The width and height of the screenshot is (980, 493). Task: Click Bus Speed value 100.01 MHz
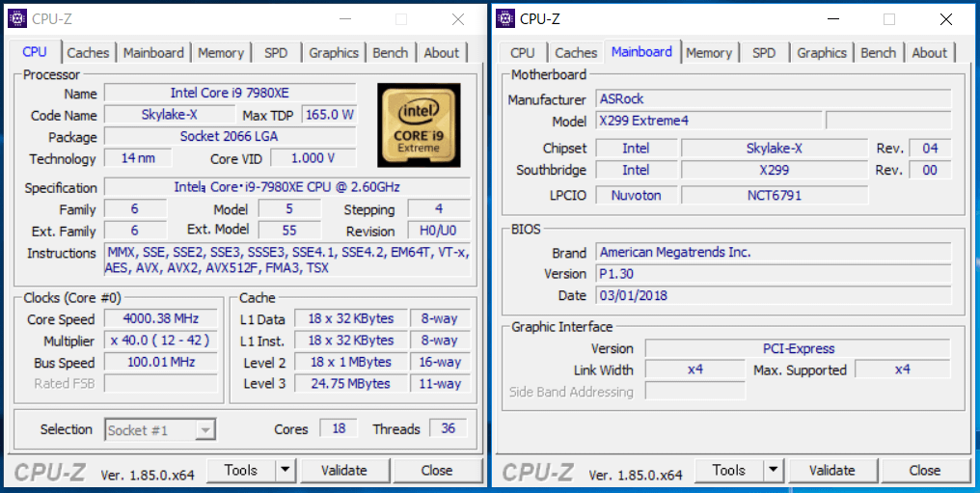click(161, 362)
